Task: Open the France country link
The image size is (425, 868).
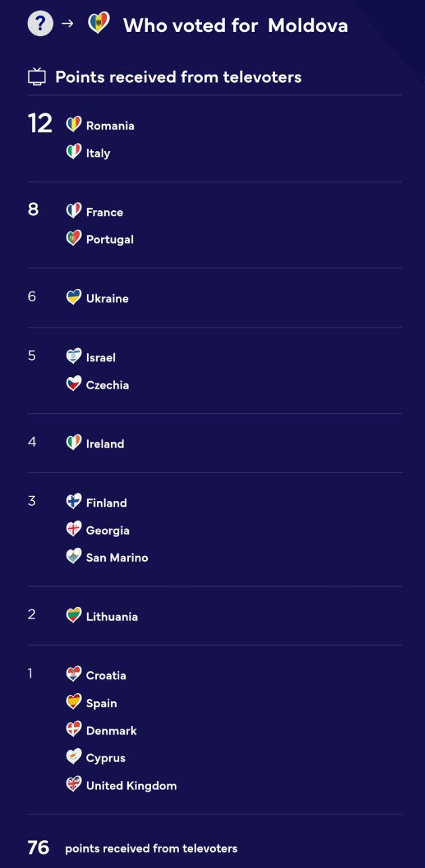Action: [104, 212]
